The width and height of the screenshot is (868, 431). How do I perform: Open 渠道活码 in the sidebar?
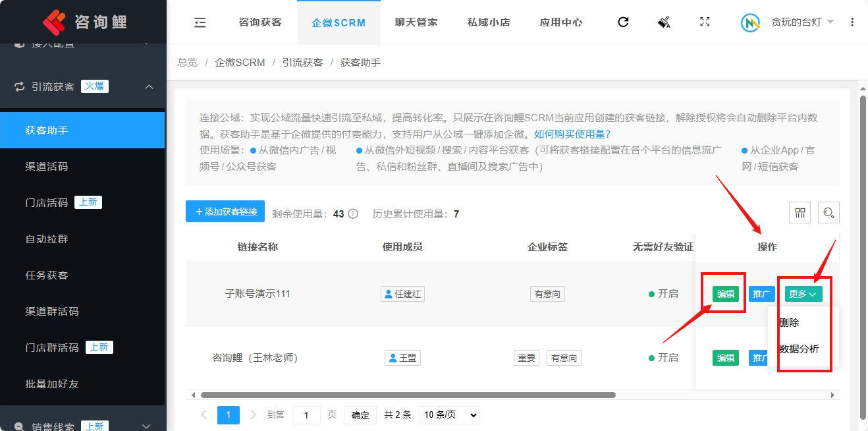click(82, 166)
